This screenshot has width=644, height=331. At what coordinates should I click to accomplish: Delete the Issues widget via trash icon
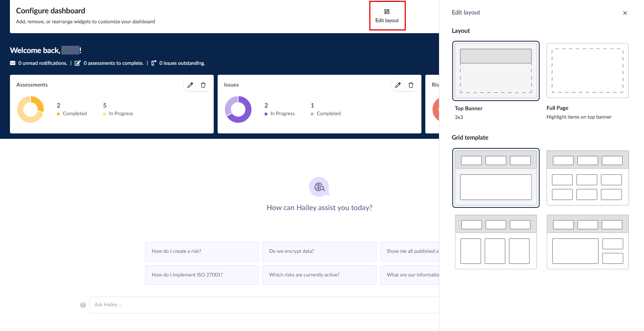click(411, 85)
